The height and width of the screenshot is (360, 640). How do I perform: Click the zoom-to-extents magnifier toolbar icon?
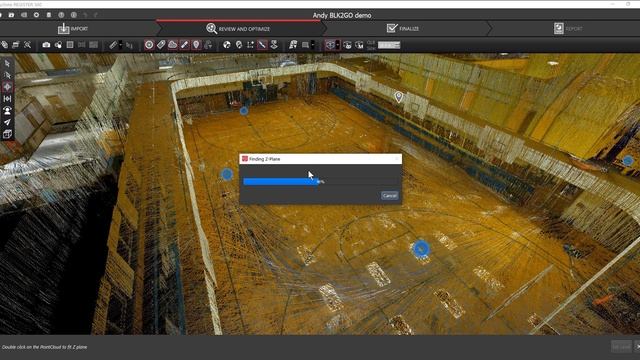(27, 45)
